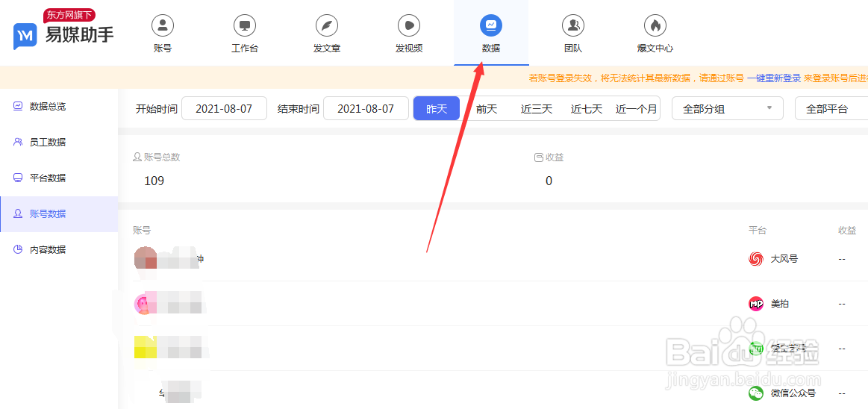
Task: Open the 账号 nav icon
Action: point(163,25)
